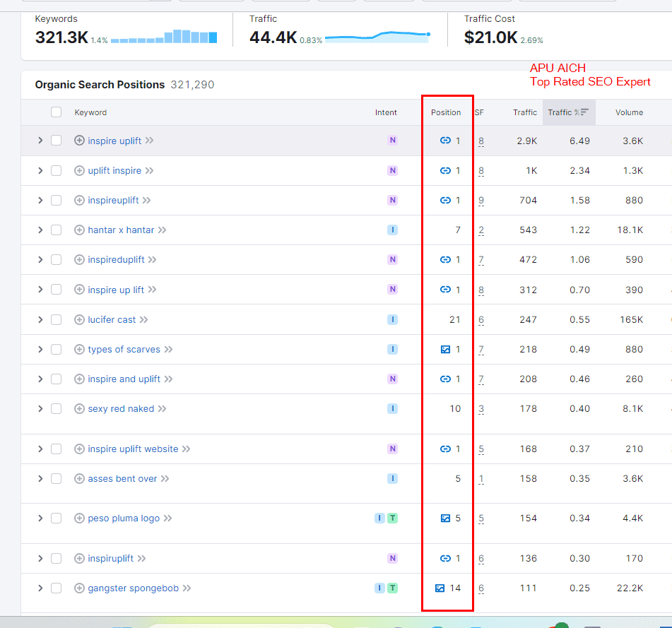The height and width of the screenshot is (628, 672).
Task: Expand the 'gangster spongebob' row
Action: 40,588
